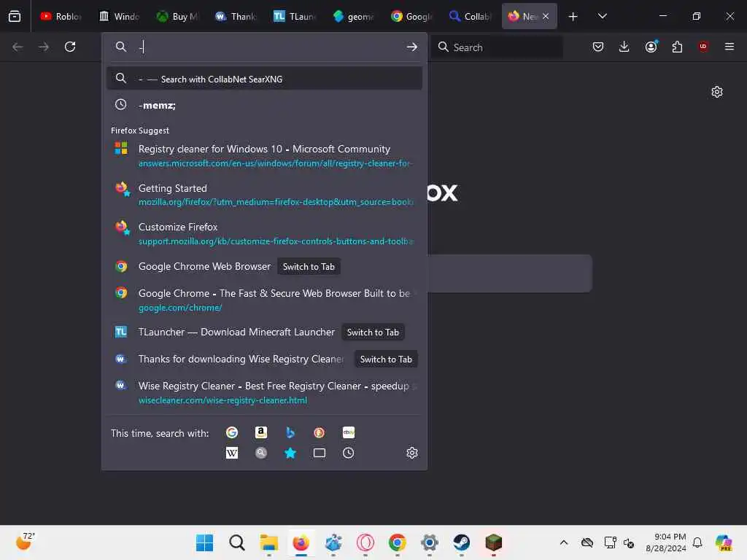Open Wise Registry Cleaner Best Free suggestion
Viewport: 747px width, 560px height.
pos(264,392)
